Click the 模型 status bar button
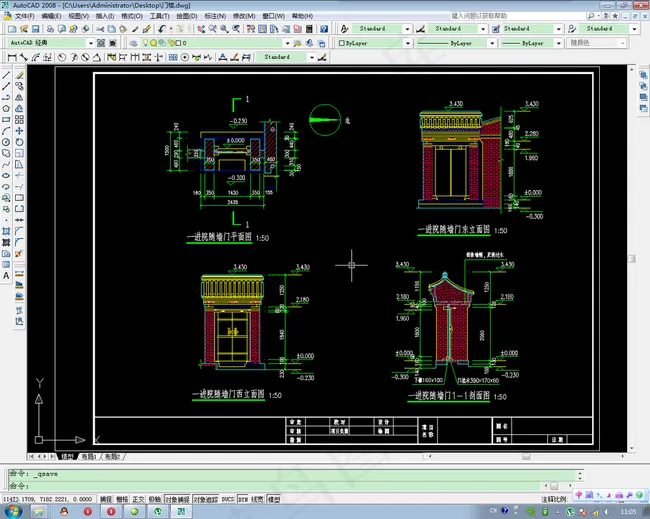650x519 pixels. click(274, 500)
